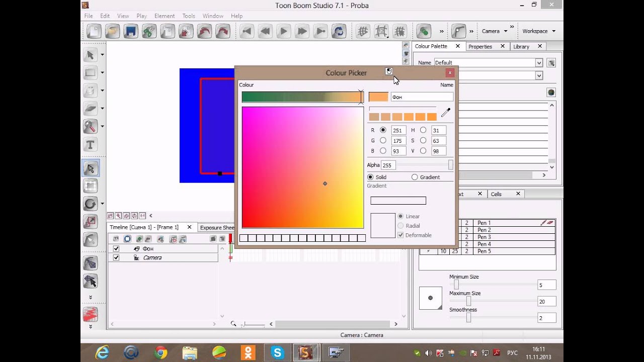Select the Select arrow tool in the left toolbar
Image resolution: width=644 pixels, height=362 pixels.
91,55
